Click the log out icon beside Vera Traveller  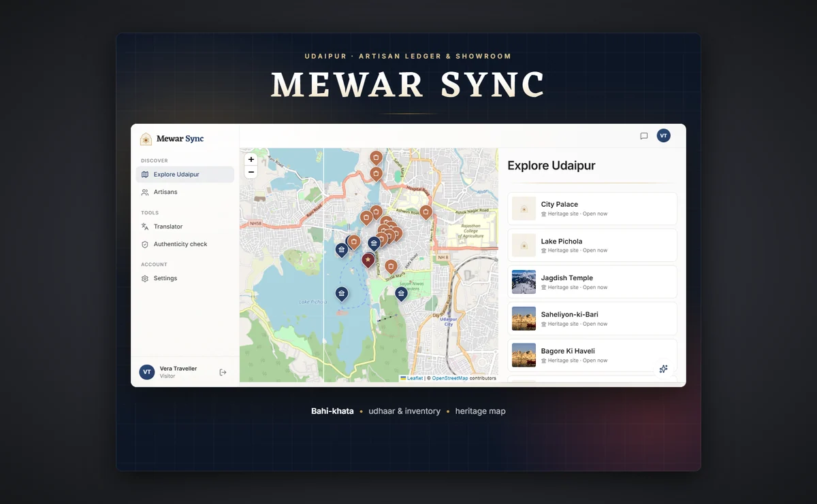223,372
